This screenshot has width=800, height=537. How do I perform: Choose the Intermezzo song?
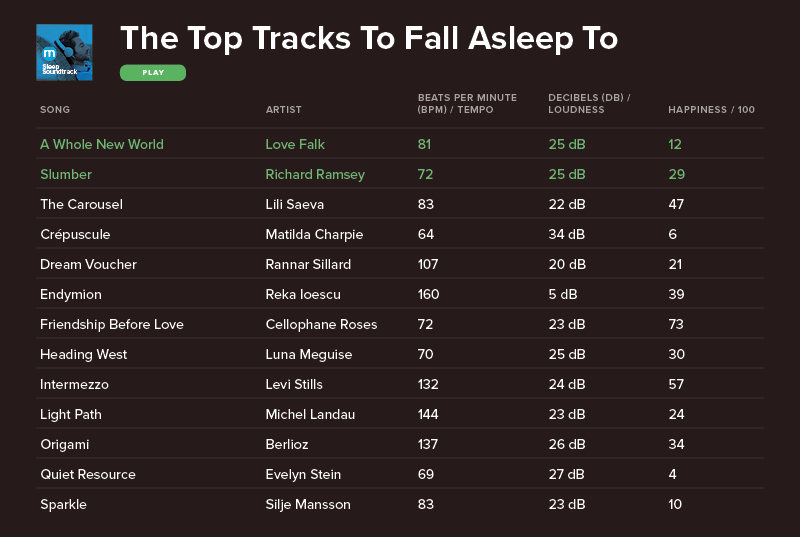coord(74,384)
